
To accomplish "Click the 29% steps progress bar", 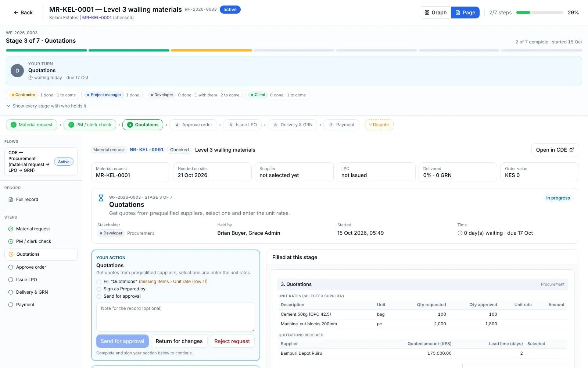I will pos(539,13).
